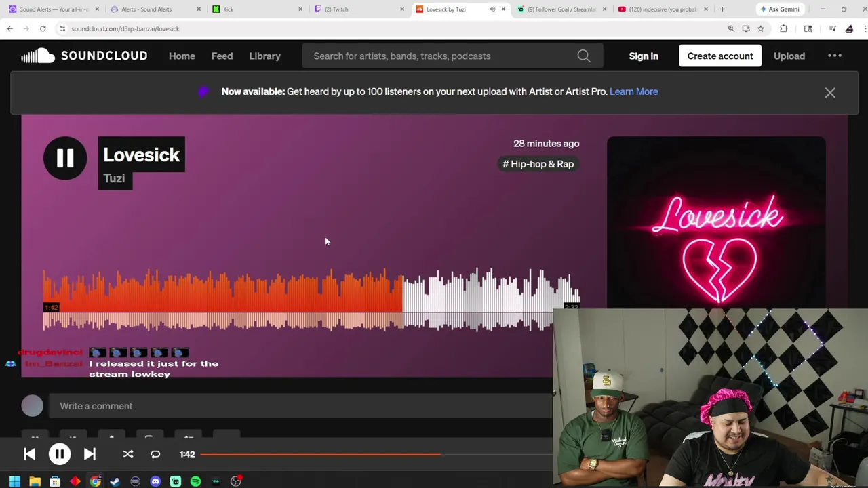Click the Lovesick track title
This screenshot has width=868, height=488.
click(x=141, y=155)
